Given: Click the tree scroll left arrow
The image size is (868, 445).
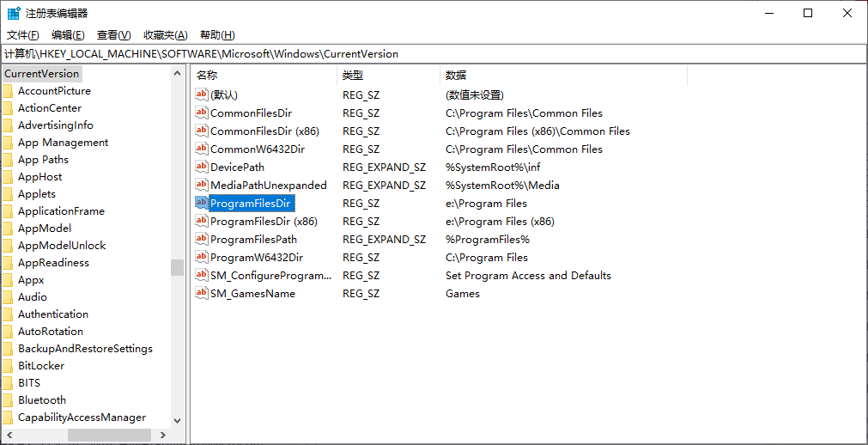Looking at the screenshot, I should [x=9, y=435].
